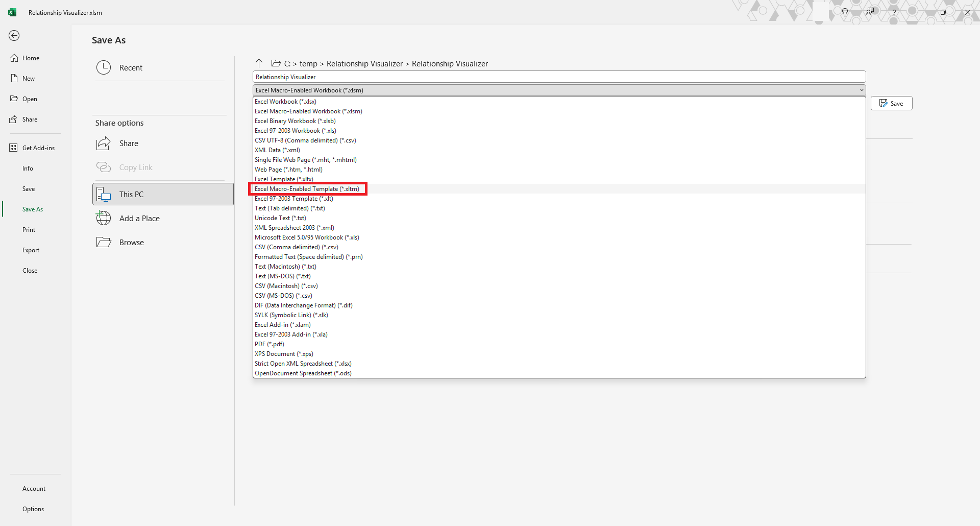Click the Get Add-ins grid icon
980x526 pixels.
(x=14, y=148)
